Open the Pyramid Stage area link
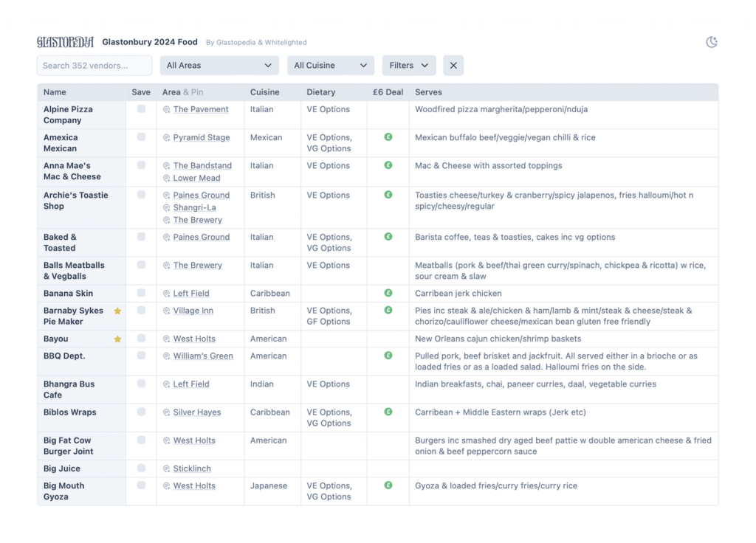The height and width of the screenshot is (543, 756). point(202,137)
